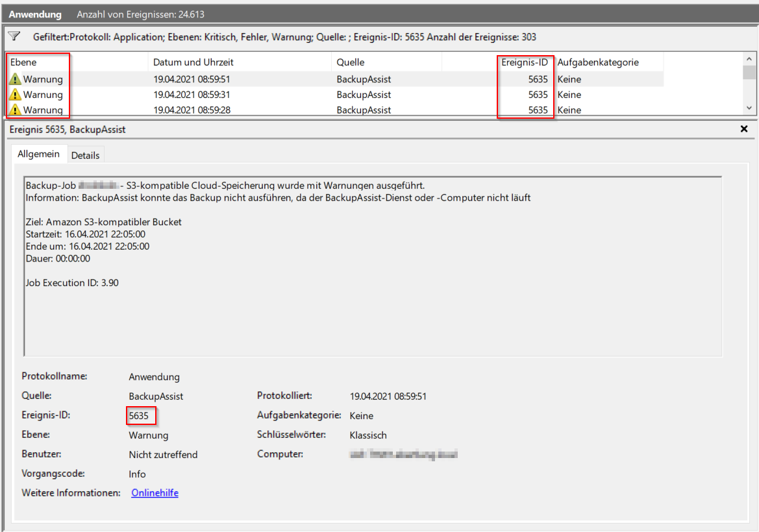759x532 pixels.
Task: Close the event 5635 detail pane
Action: point(744,129)
